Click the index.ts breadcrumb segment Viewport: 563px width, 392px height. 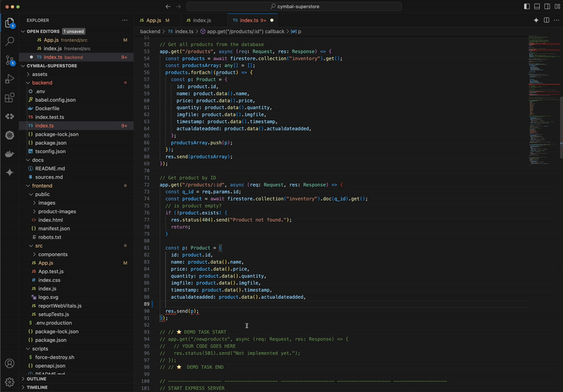(181, 32)
